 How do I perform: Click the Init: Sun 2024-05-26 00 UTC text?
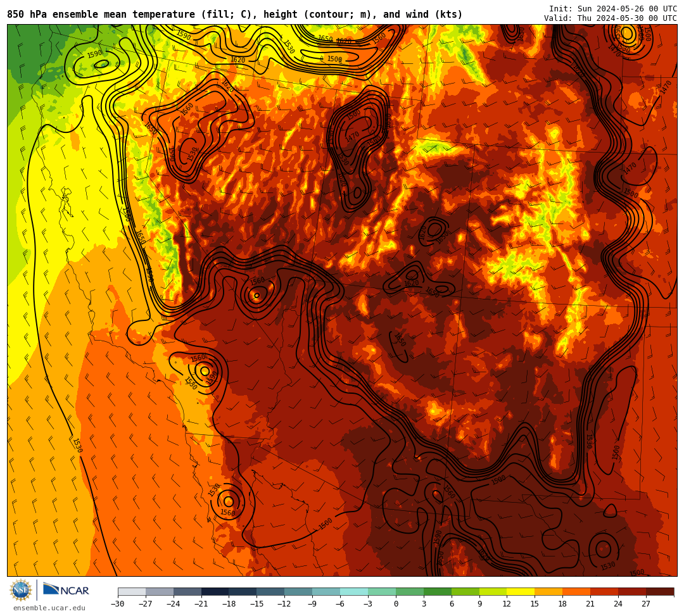point(613,9)
